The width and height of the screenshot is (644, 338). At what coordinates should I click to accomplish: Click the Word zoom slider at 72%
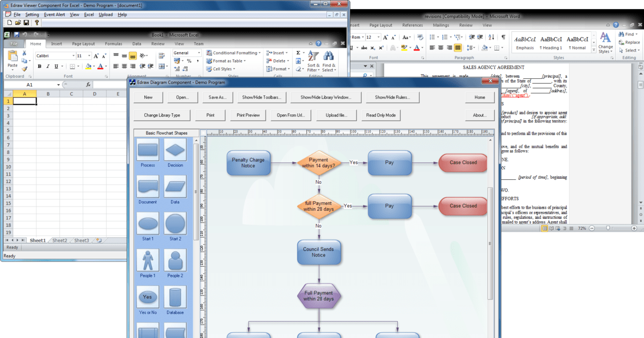[608, 228]
